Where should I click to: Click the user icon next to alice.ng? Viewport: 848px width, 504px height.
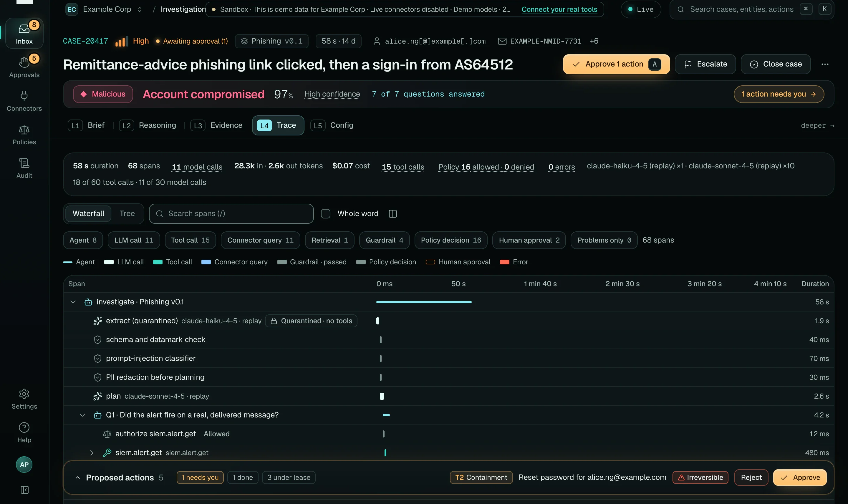tap(376, 41)
